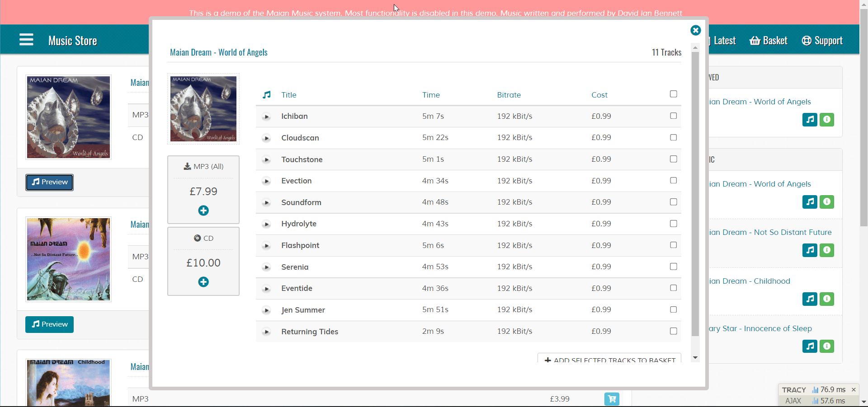
Task: Open World of Angels cover on left page
Action: 68,117
